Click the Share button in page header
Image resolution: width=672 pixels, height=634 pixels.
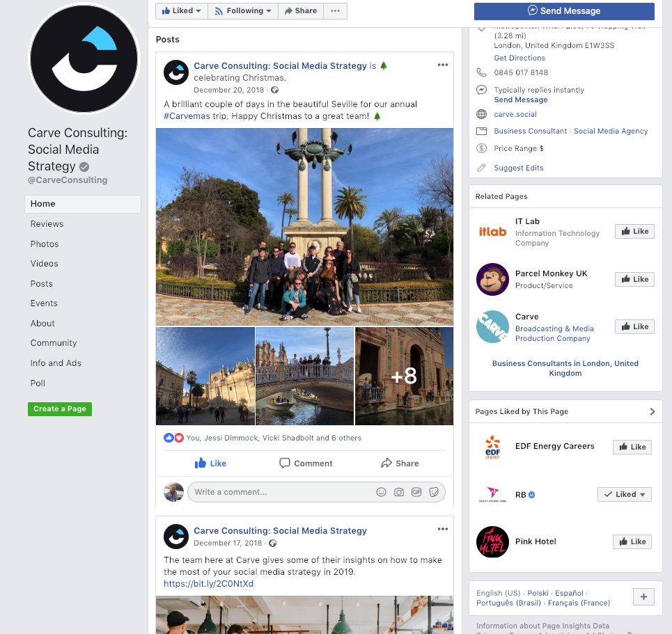pos(301,10)
